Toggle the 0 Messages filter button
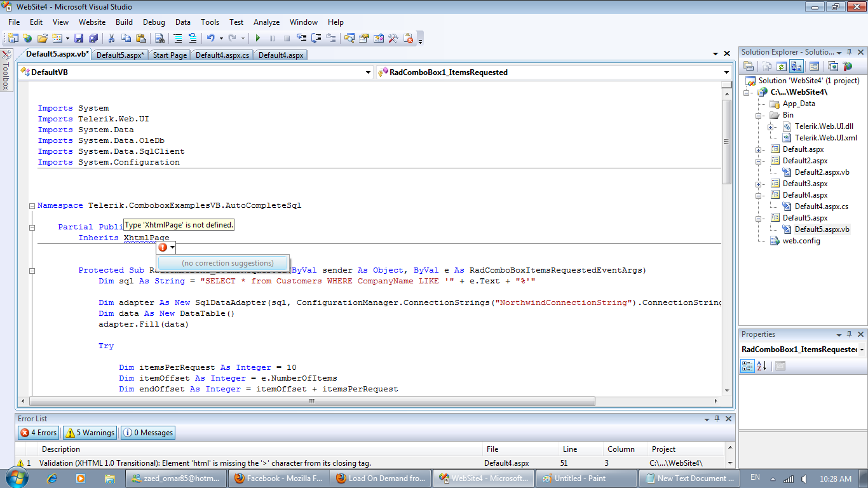 click(x=148, y=433)
